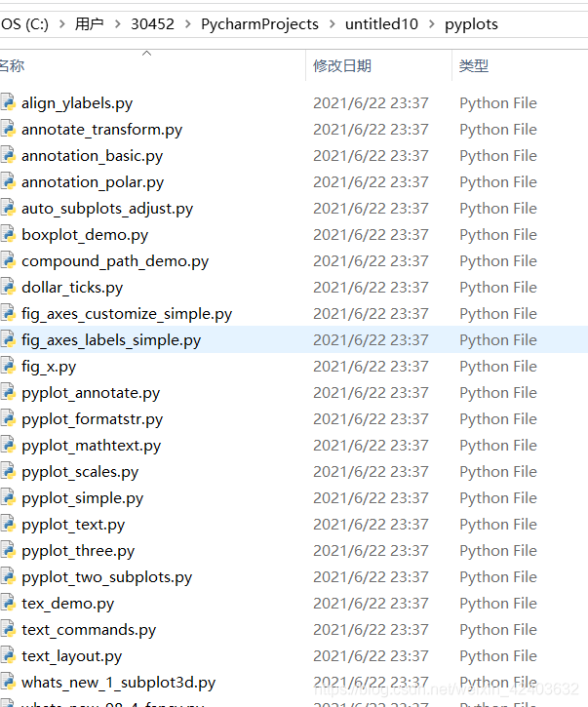Open the 30452 breadcrumb folder
Screen dimensions: 588x707
pyautogui.click(x=152, y=24)
